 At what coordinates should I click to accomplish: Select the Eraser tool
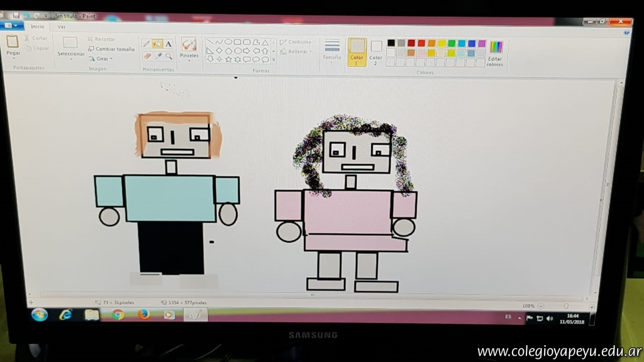click(x=147, y=56)
